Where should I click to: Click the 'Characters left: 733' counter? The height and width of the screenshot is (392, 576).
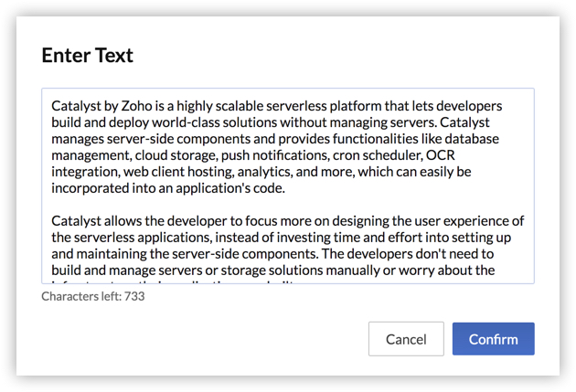click(x=93, y=297)
